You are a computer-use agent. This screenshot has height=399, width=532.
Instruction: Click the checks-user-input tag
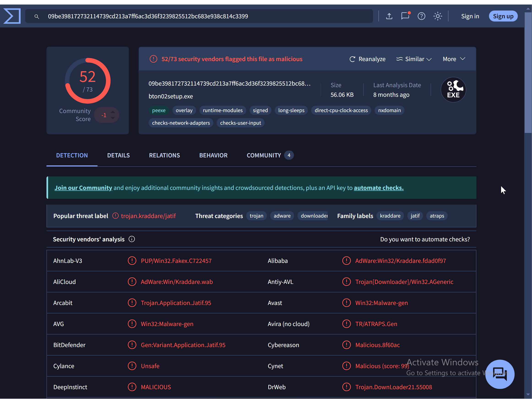click(241, 123)
